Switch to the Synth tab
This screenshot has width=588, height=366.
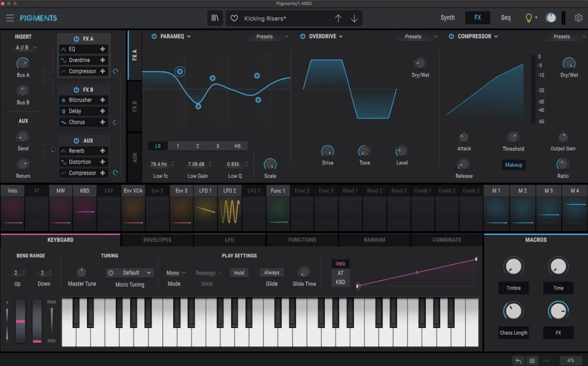tap(447, 18)
